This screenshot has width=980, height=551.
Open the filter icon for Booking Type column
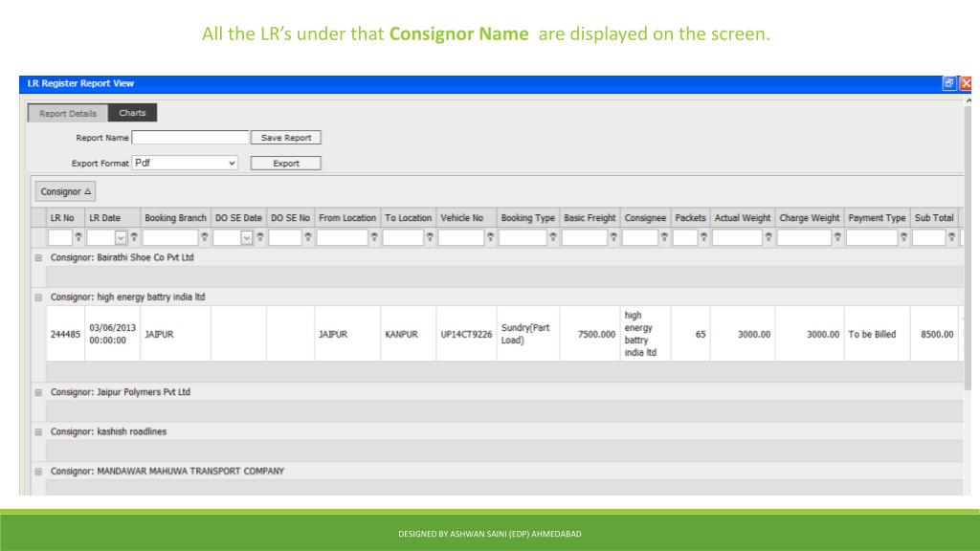point(553,237)
